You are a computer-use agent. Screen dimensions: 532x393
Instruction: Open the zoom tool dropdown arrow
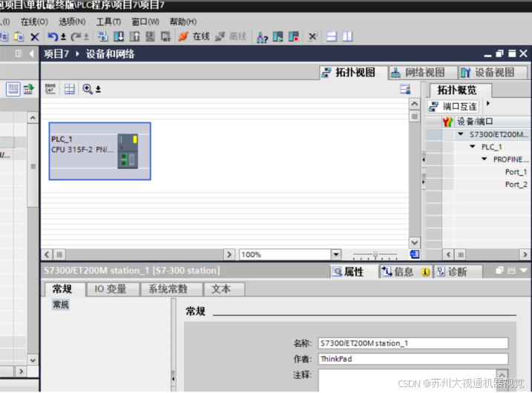99,90
